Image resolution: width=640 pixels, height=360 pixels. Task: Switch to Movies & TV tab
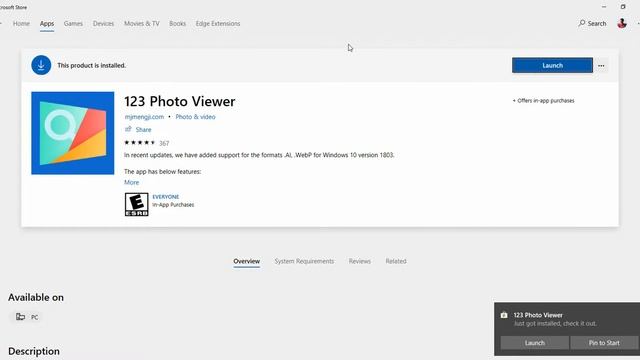coord(142,24)
